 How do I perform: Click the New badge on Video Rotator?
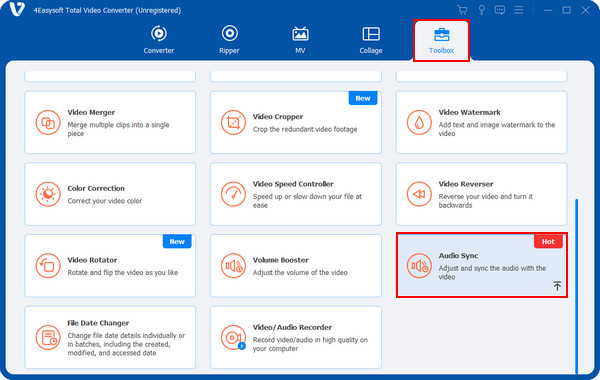pyautogui.click(x=177, y=241)
